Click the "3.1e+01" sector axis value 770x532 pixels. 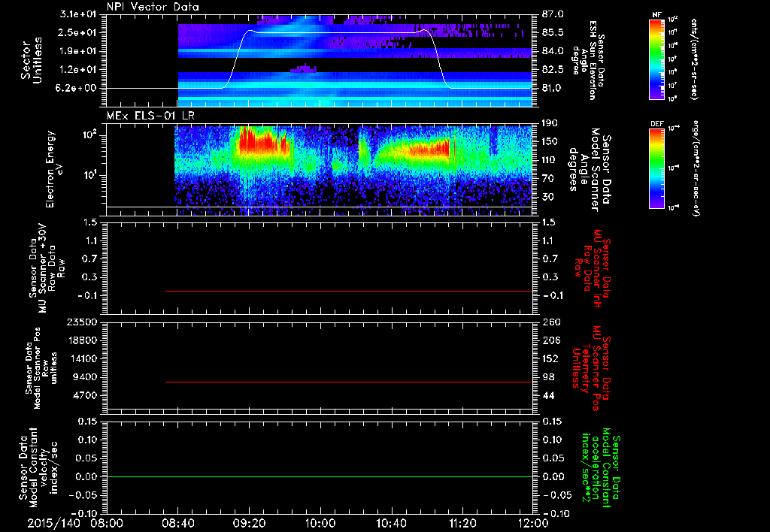(78, 14)
